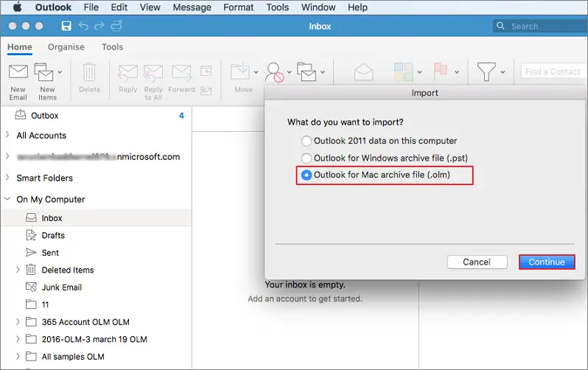This screenshot has width=588, height=370.
Task: Open the Outlook application menu
Action: [x=53, y=7]
